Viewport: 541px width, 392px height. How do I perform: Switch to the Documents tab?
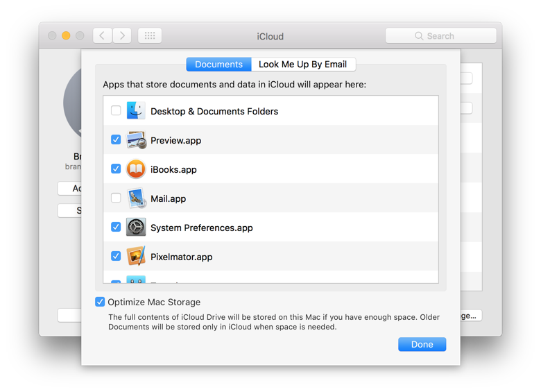[x=218, y=65]
